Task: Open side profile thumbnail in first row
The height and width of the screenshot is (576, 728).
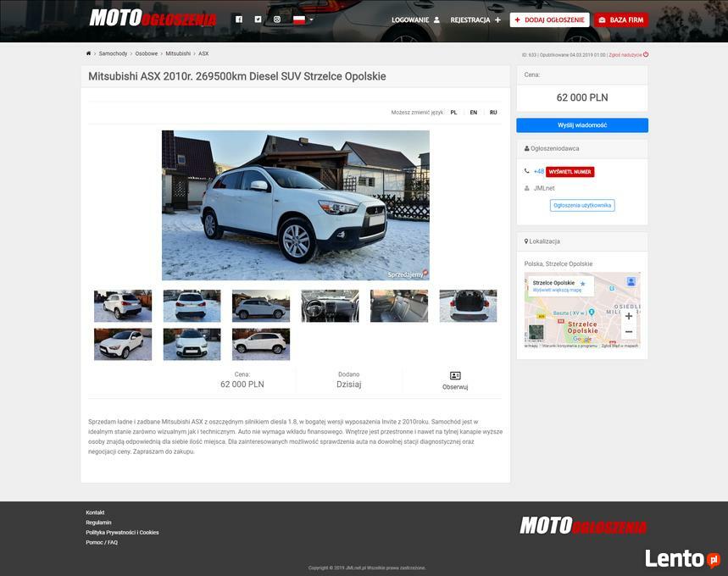Action: 261,306
